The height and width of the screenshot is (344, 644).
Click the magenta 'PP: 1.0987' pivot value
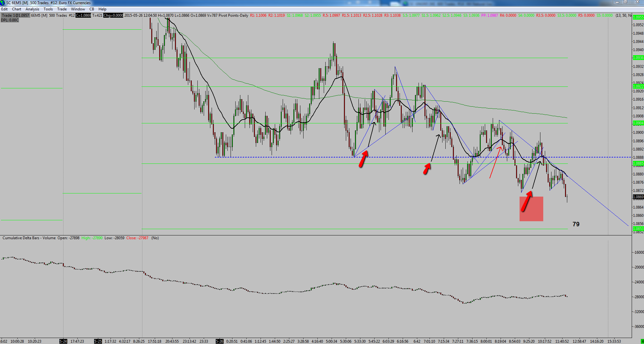490,15
